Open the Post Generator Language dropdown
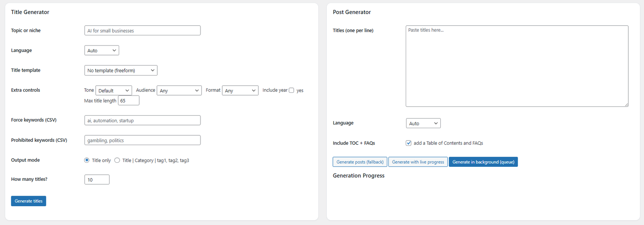This screenshot has height=225, width=644. [x=423, y=123]
